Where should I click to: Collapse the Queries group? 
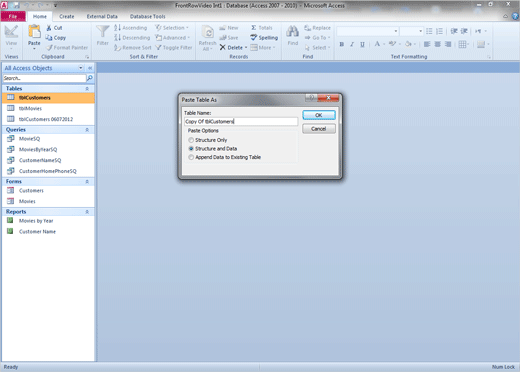pos(87,130)
